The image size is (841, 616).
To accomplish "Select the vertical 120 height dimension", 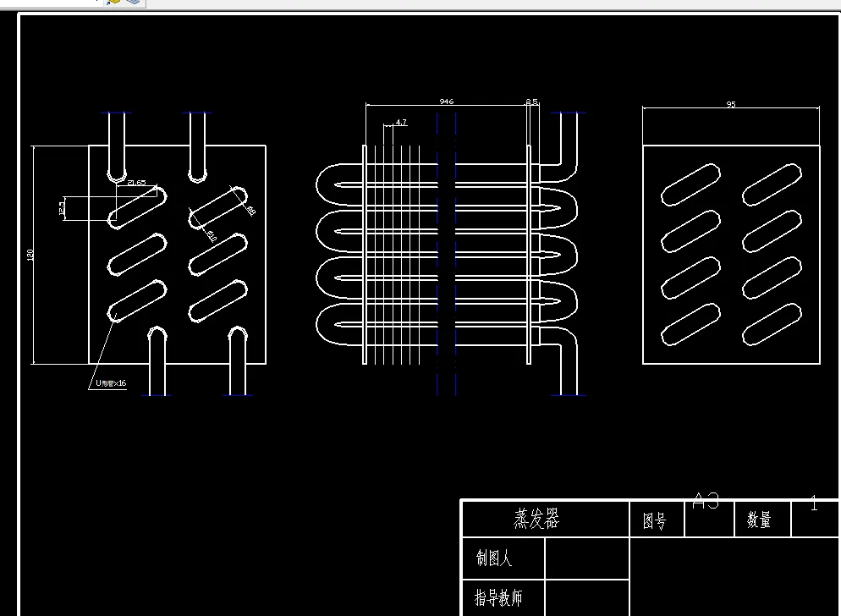I will (x=30, y=256).
